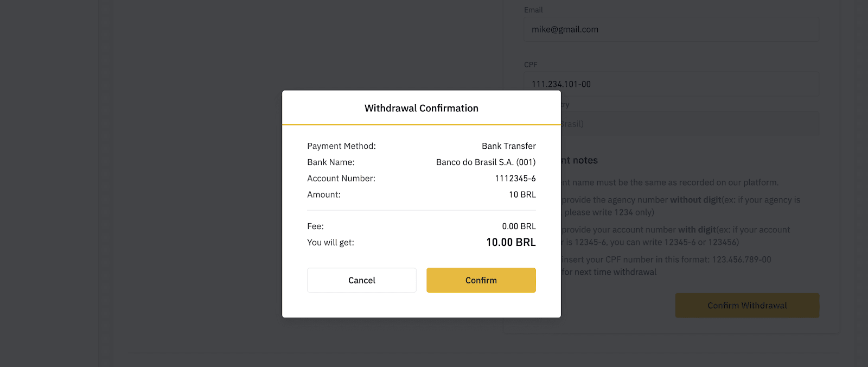
Task: Click the dimmed Confirm Withdrawal button behind dialog
Action: click(747, 306)
